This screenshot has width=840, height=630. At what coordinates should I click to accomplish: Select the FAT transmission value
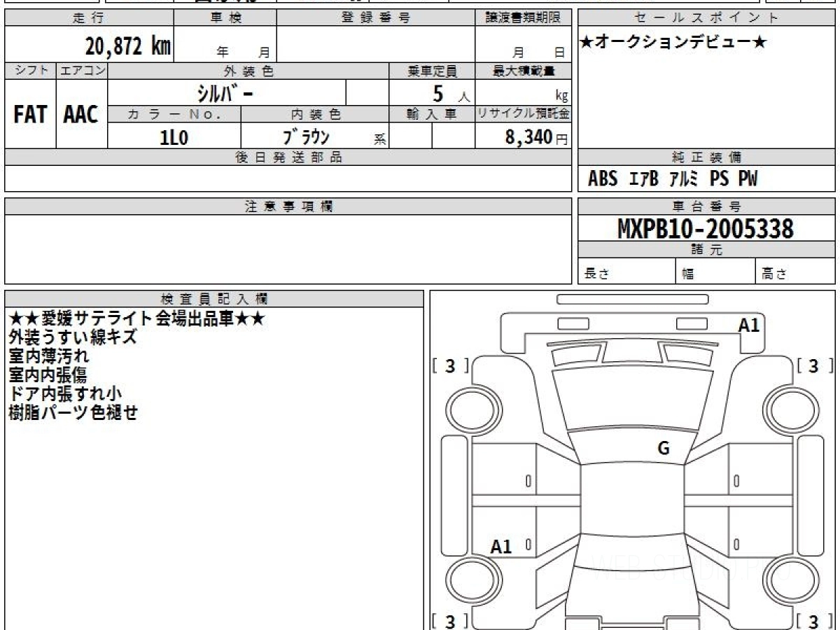[30, 115]
